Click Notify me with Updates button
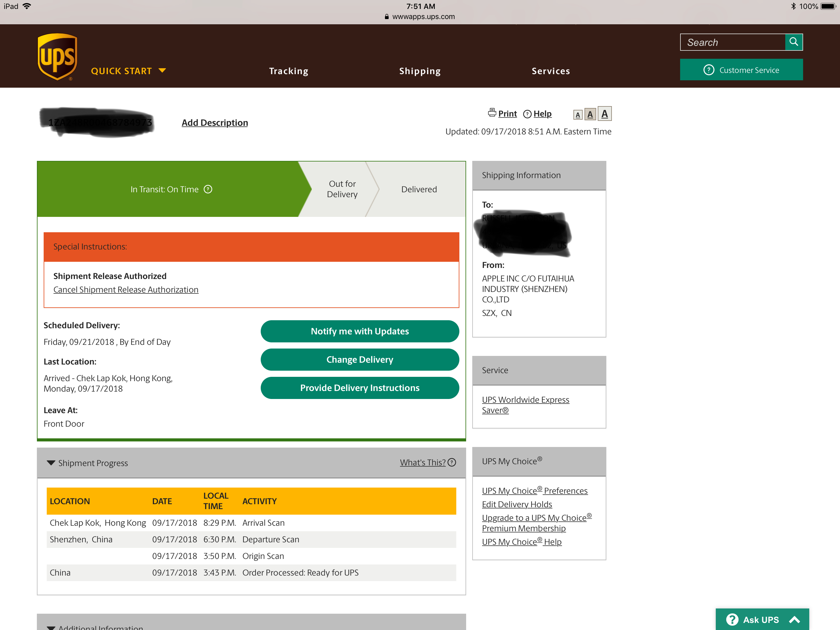 pos(359,331)
